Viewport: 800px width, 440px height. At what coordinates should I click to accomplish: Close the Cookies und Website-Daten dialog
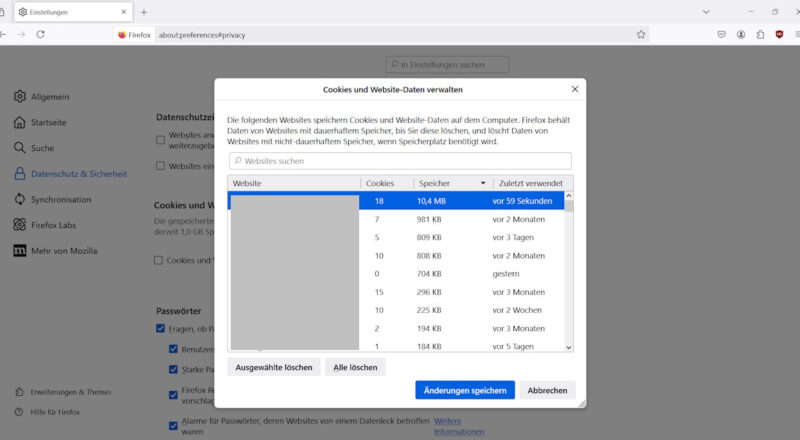(x=575, y=89)
